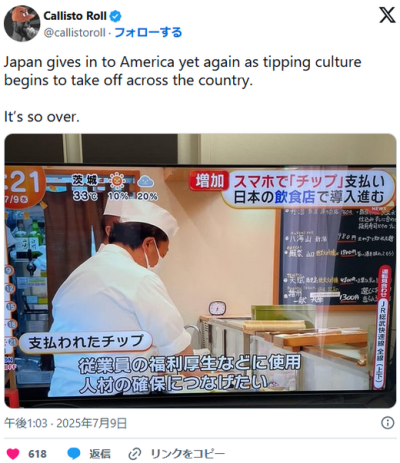Click Callisto Roll's profile avatar
400x463 pixels.
tap(22, 23)
